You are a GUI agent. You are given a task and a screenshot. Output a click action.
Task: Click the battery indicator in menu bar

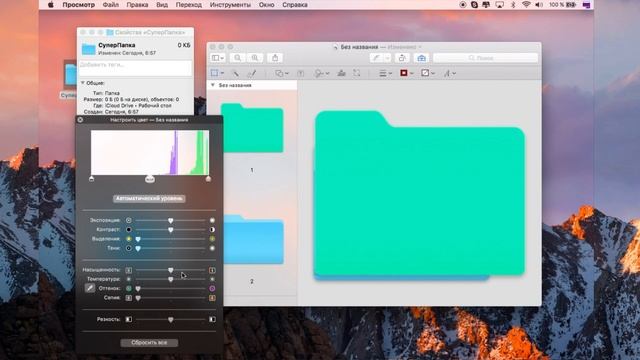[x=571, y=5]
